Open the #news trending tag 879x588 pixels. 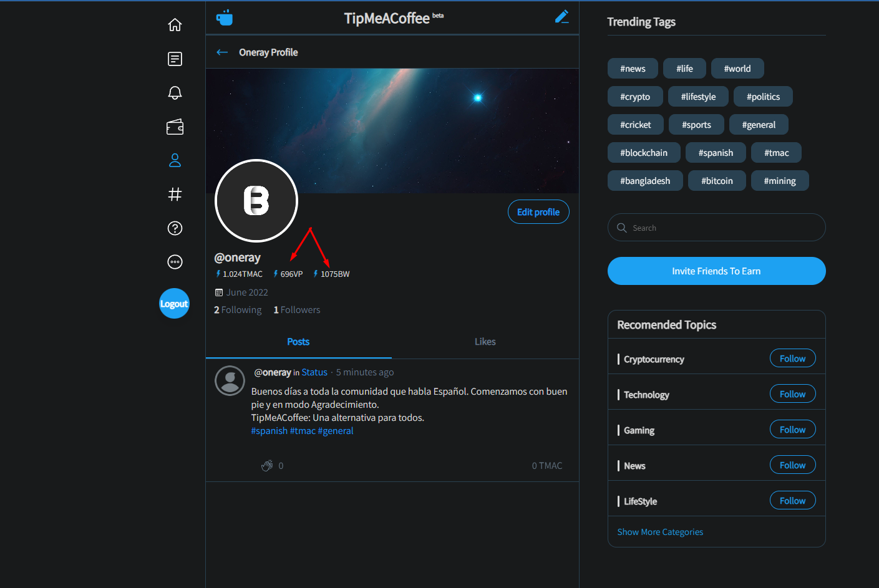(x=633, y=69)
